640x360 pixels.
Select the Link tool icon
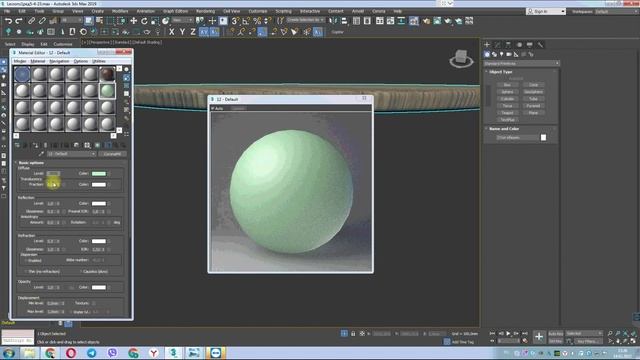coord(31,20)
